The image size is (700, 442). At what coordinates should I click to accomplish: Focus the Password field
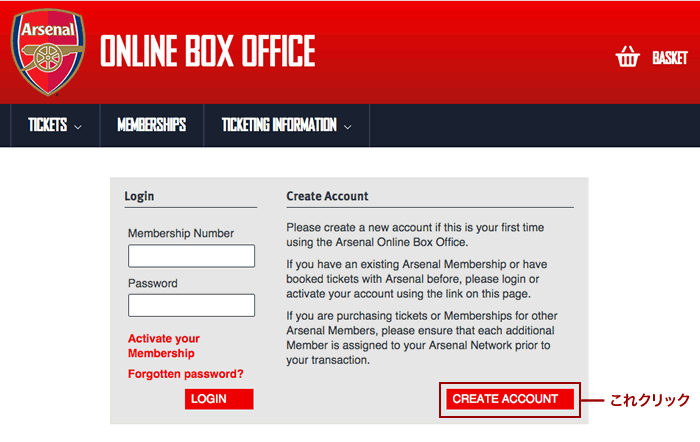pyautogui.click(x=192, y=305)
